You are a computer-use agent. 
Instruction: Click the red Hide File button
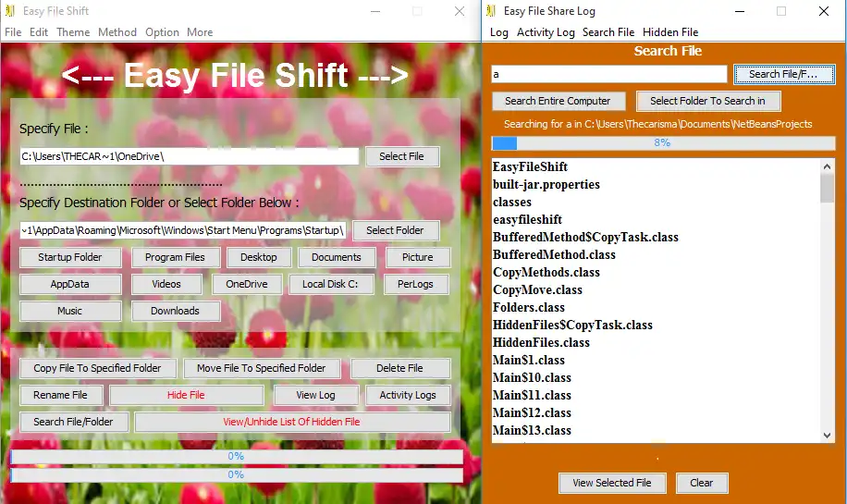coord(186,396)
